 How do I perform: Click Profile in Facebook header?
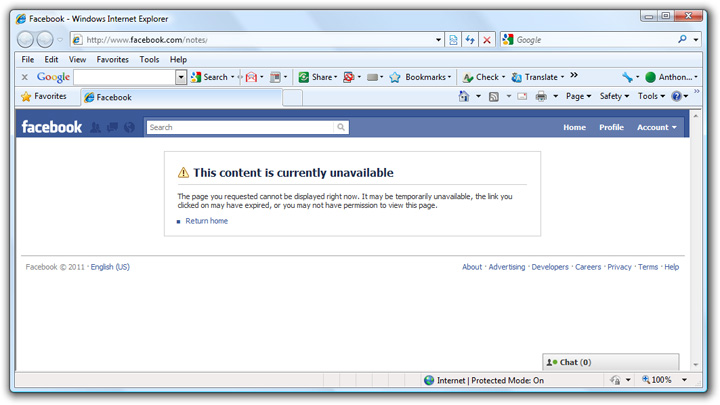click(611, 127)
